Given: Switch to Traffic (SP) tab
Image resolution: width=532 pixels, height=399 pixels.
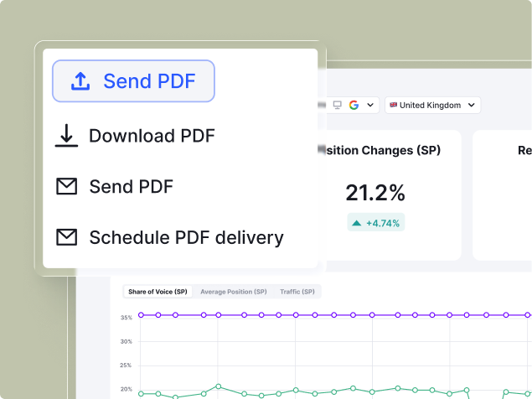Looking at the screenshot, I should pyautogui.click(x=297, y=292).
